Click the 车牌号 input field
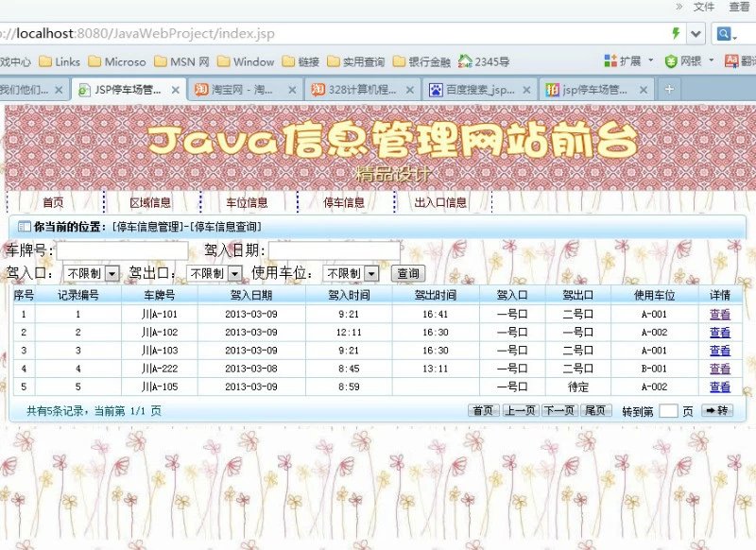 pos(123,250)
